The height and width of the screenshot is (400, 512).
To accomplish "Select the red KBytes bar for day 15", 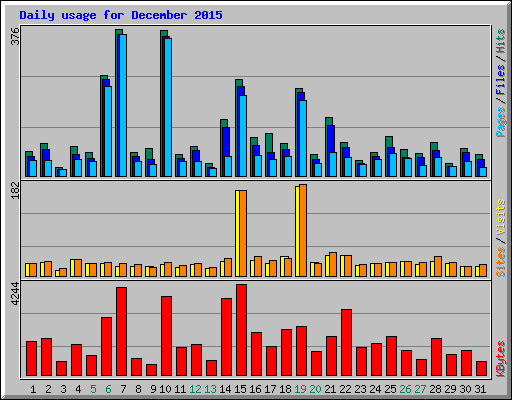I will [x=241, y=330].
